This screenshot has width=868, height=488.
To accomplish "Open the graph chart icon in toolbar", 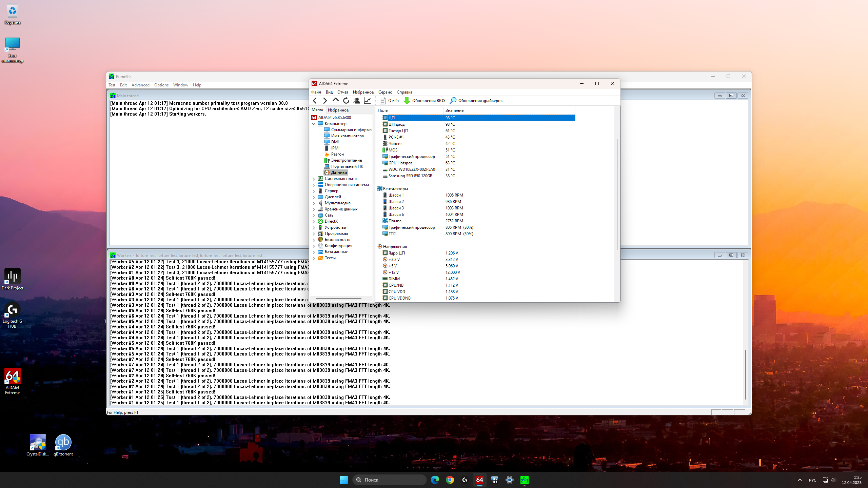I will click(x=367, y=100).
